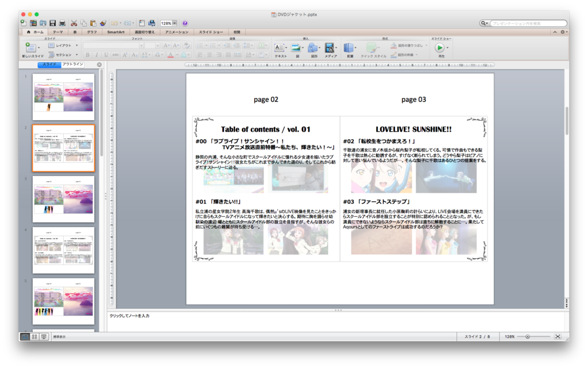Viewport: 588px width, 368px height.
Task: Open help with purple question mark
Action: click(185, 23)
